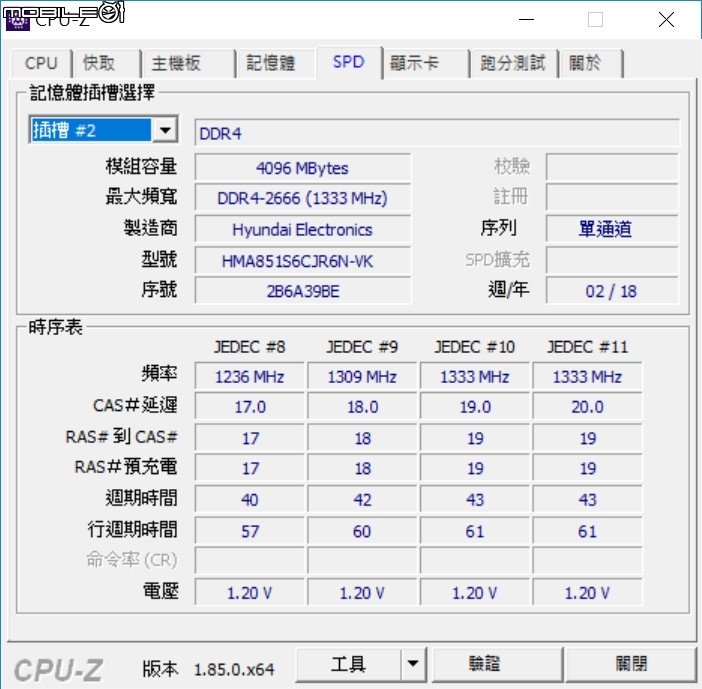
Task: Click the 關閉 button
Action: pyautogui.click(x=631, y=664)
